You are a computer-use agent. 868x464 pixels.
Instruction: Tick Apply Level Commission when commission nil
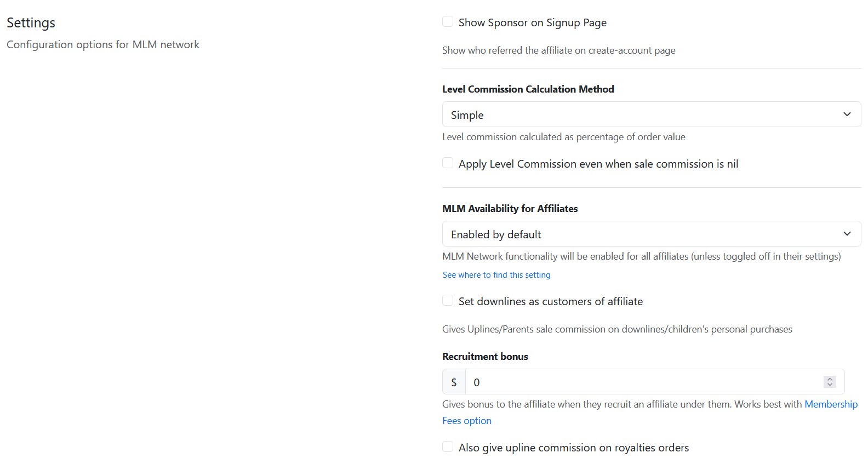pos(448,163)
